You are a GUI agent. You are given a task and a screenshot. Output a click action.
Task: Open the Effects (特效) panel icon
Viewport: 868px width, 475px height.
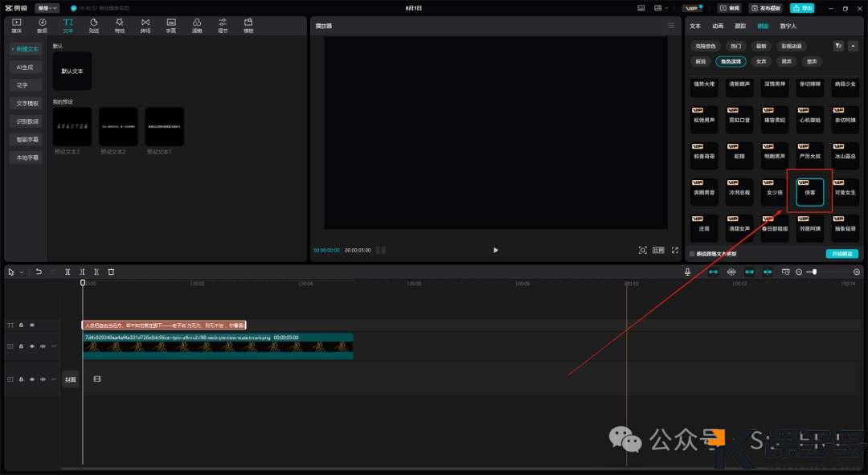(119, 25)
